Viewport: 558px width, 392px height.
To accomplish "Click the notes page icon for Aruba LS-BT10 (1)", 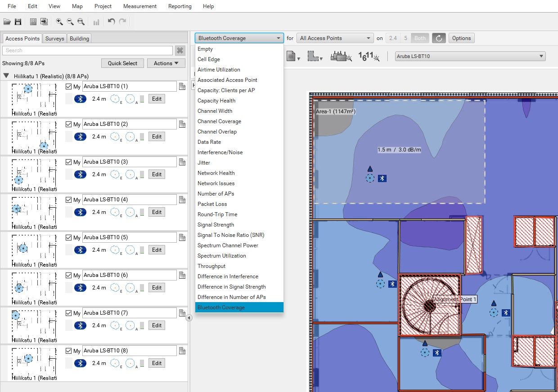I will (x=182, y=86).
